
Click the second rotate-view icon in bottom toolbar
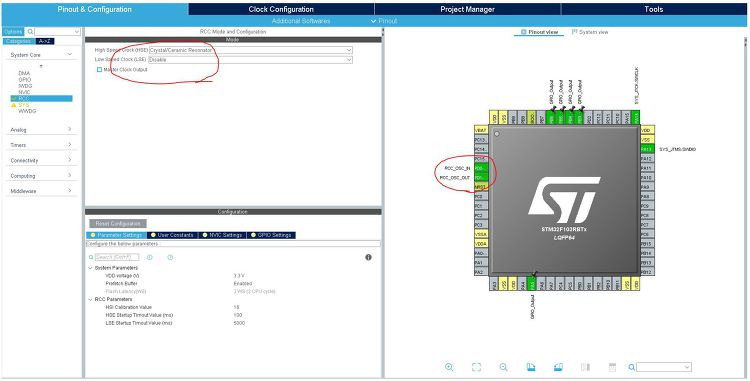pyautogui.click(x=558, y=367)
